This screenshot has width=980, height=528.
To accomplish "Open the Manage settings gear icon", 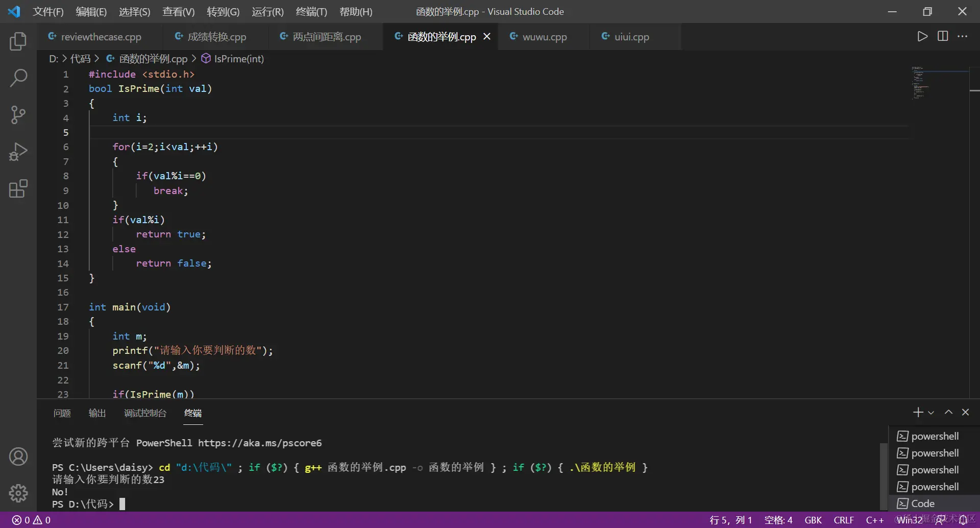I will coord(18,493).
